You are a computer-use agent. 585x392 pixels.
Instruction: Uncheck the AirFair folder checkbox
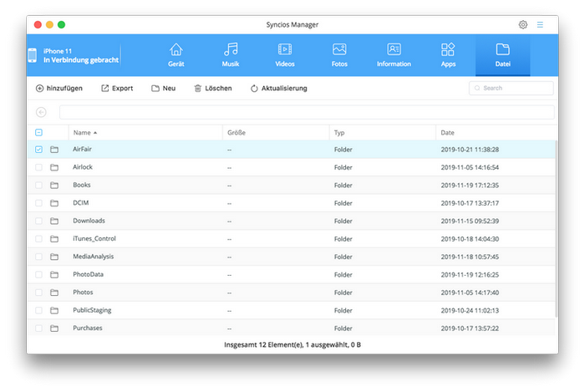pos(38,150)
